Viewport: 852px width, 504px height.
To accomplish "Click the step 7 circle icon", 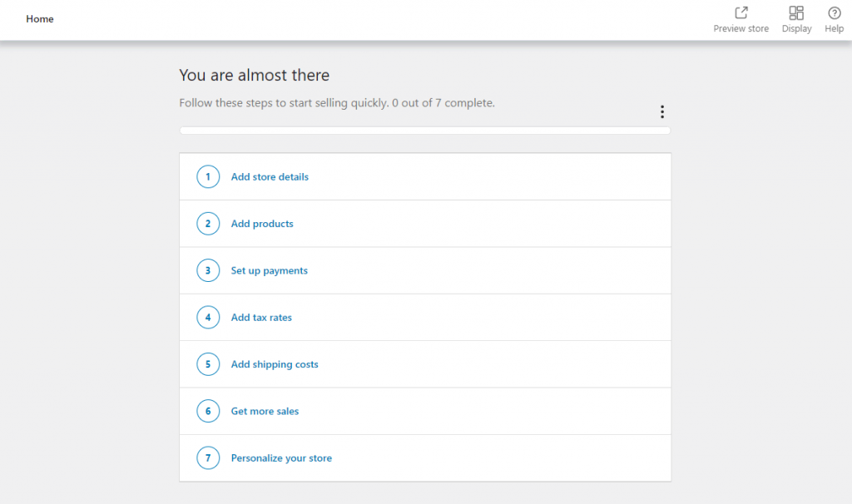I will [208, 458].
